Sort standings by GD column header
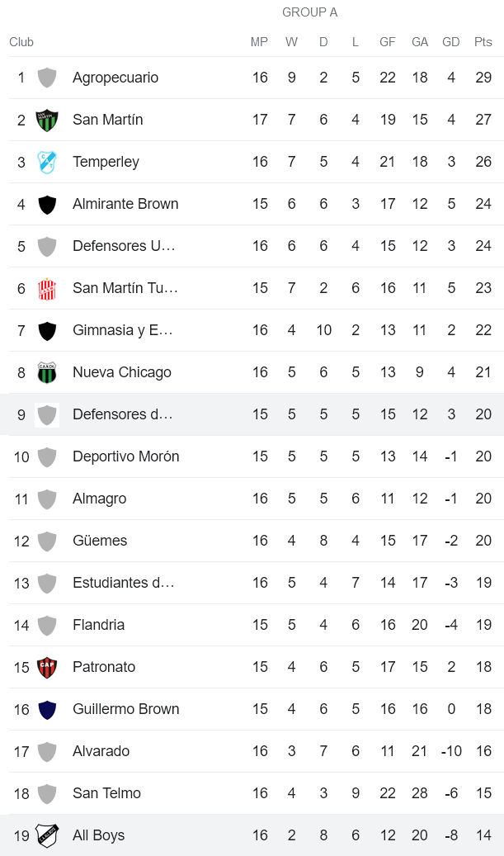The height and width of the screenshot is (856, 504). (x=451, y=42)
